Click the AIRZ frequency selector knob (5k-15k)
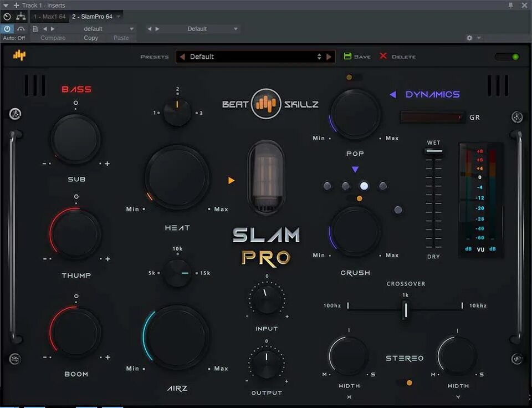Image resolution: width=532 pixels, height=408 pixels. point(177,273)
